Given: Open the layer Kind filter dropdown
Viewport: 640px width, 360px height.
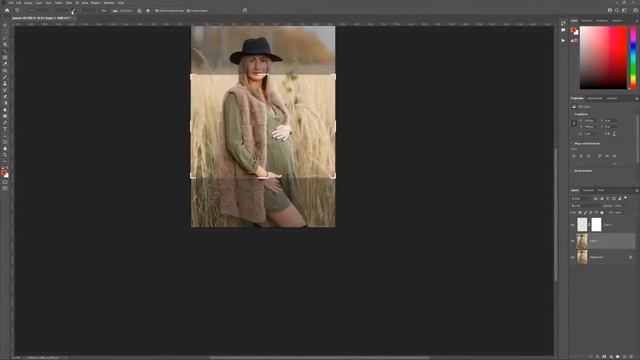Looking at the screenshot, I should pos(582,198).
